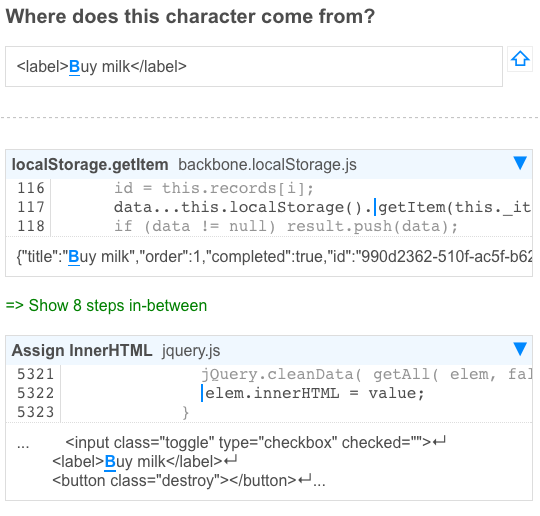Select code line 5323 closing brace

coord(186,412)
